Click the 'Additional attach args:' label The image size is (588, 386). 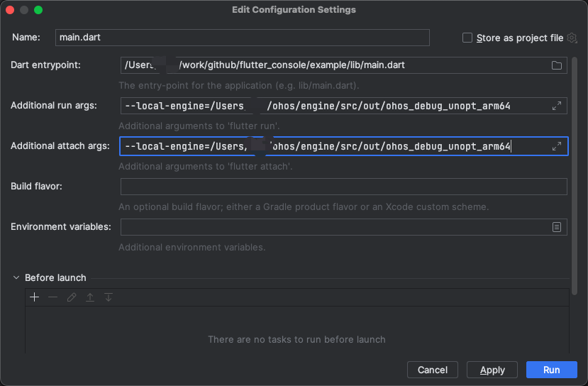click(60, 145)
